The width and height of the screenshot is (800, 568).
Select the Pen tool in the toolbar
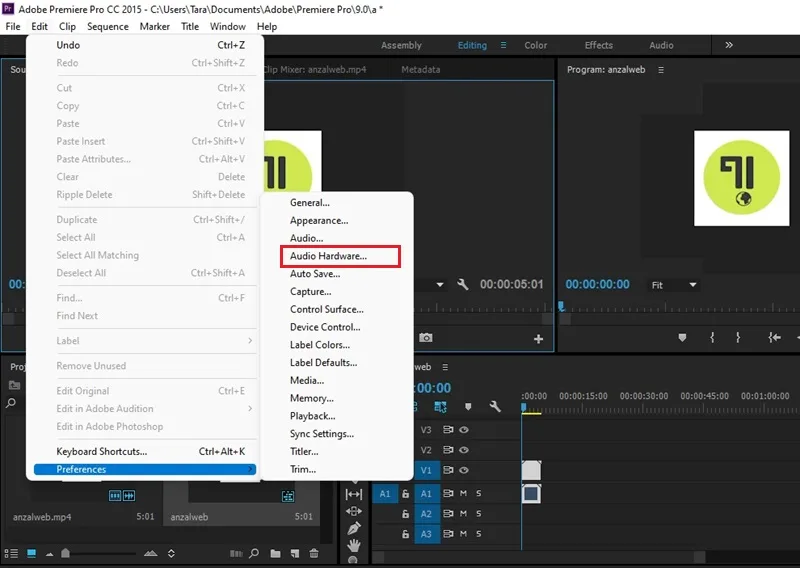click(x=354, y=528)
